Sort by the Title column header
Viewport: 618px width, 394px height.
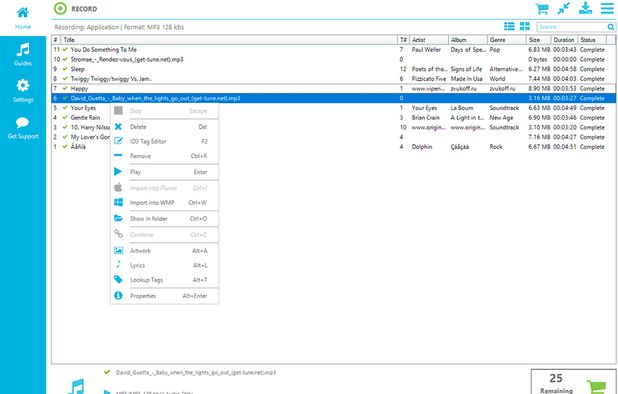pyautogui.click(x=229, y=39)
